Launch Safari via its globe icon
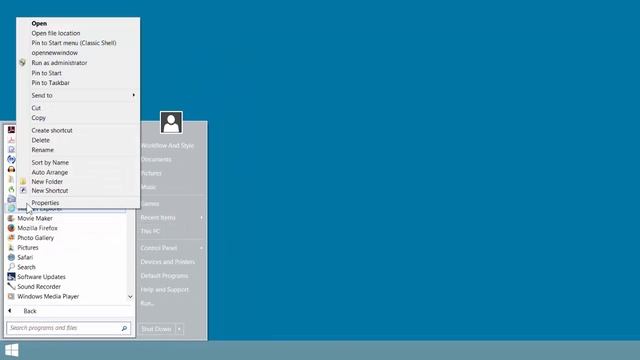This screenshot has width=640, height=360. click(11, 258)
